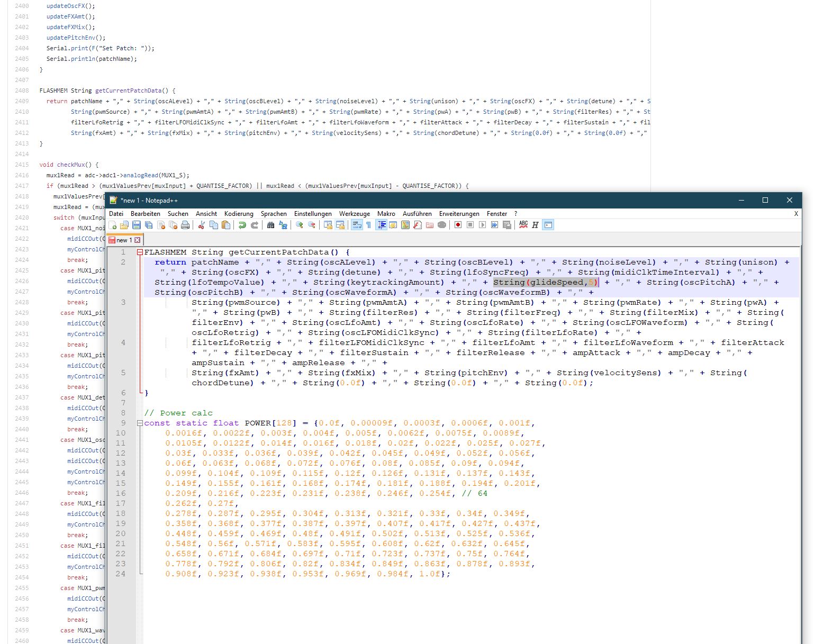Open the Einstellungen menu
This screenshot has height=644, width=824.
click(313, 214)
